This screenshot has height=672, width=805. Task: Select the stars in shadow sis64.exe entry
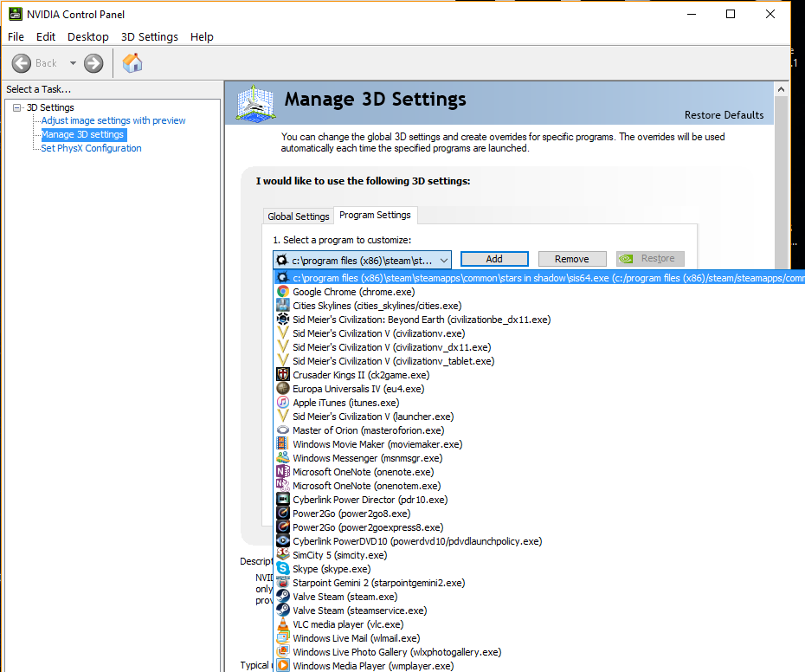click(539, 277)
